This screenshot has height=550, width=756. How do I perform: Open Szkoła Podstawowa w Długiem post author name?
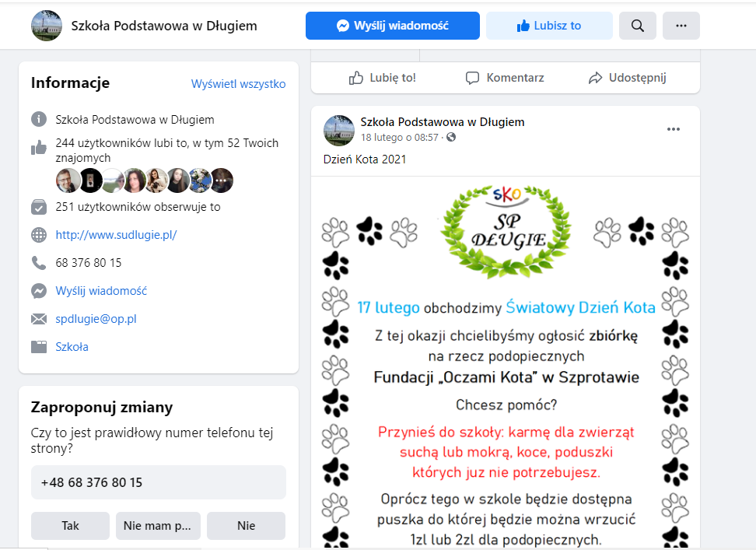point(443,122)
